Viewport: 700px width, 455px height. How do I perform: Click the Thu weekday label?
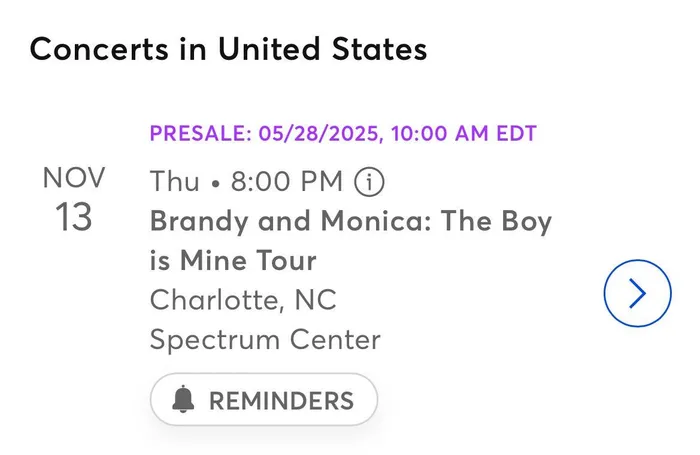(175, 181)
